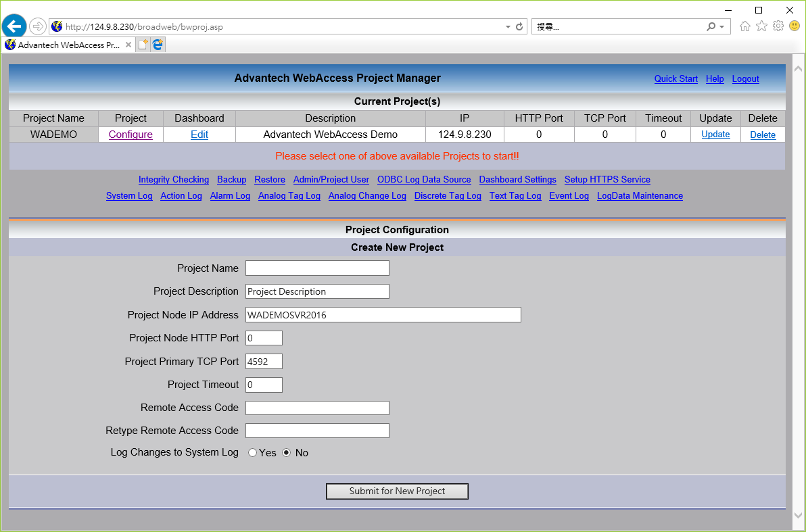Click the Project Node HTTP Port field

(264, 338)
